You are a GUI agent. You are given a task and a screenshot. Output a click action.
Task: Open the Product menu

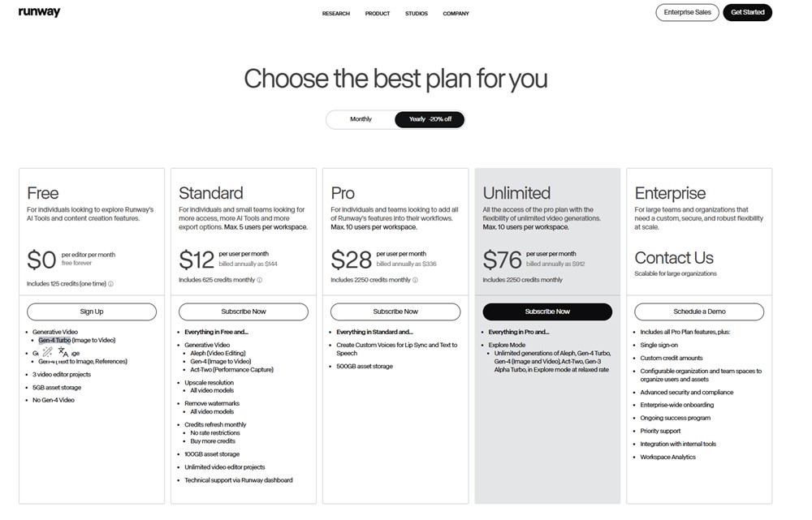(378, 14)
